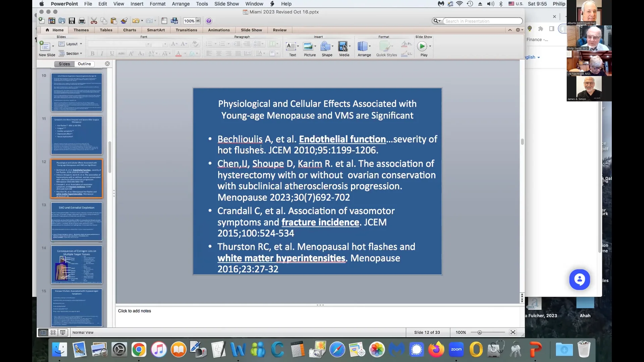Open the Arrange menu in menu bar
The height and width of the screenshot is (362, 644).
pos(180,4)
